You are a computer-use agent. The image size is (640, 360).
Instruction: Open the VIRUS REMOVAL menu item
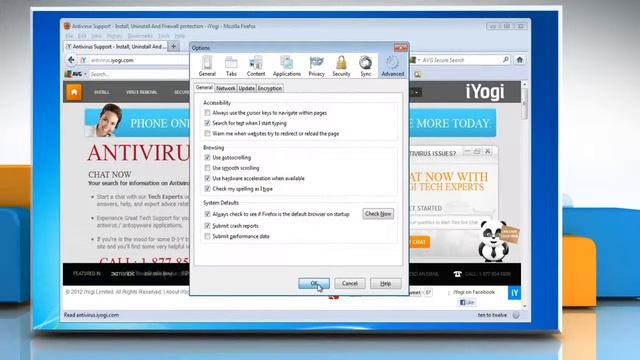141,92
